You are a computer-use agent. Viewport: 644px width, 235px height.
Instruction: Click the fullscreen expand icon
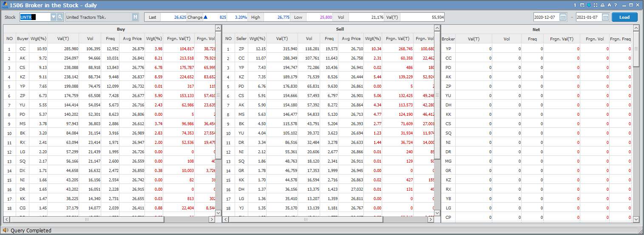[596, 5]
